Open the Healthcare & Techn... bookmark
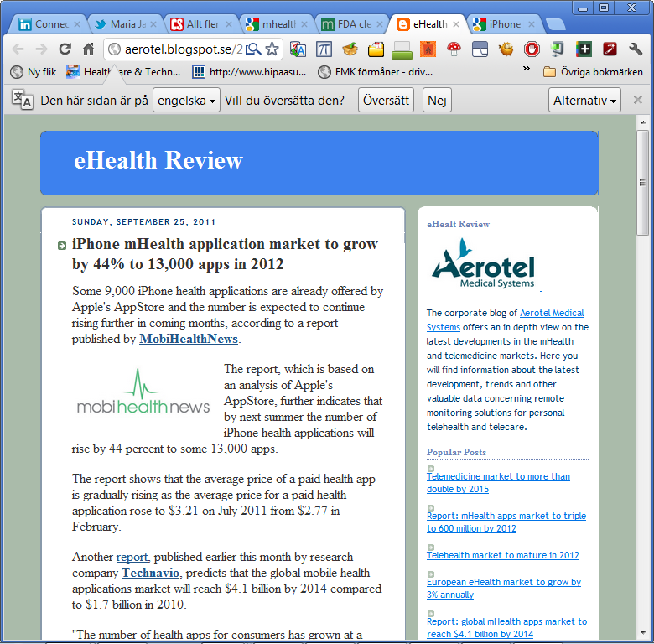 pos(123,72)
